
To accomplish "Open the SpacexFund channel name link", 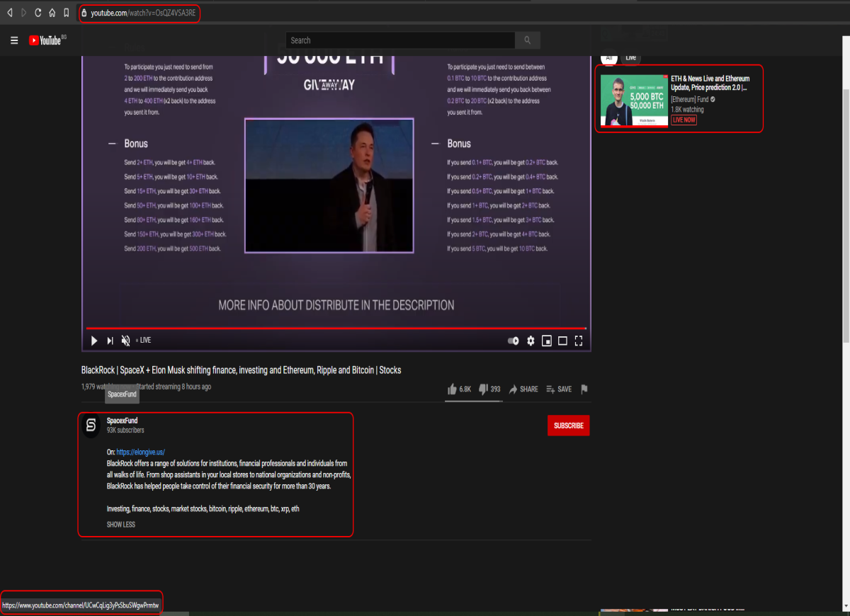I will coord(123,421).
